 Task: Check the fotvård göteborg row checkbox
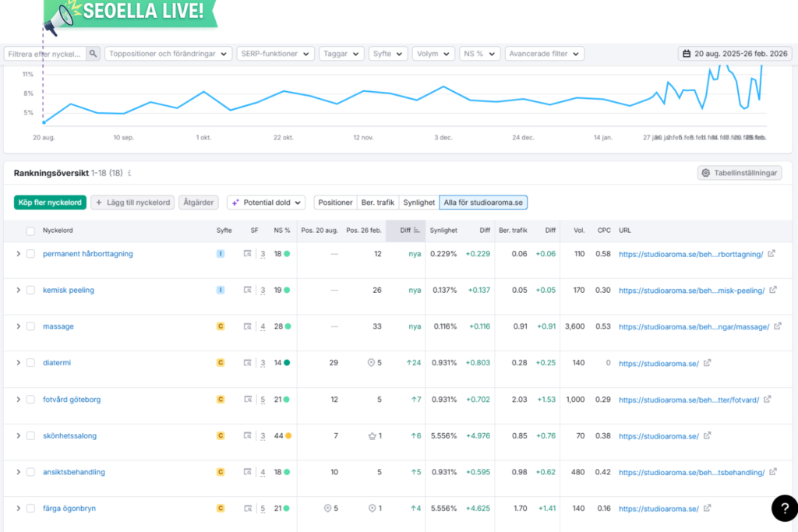click(x=30, y=400)
